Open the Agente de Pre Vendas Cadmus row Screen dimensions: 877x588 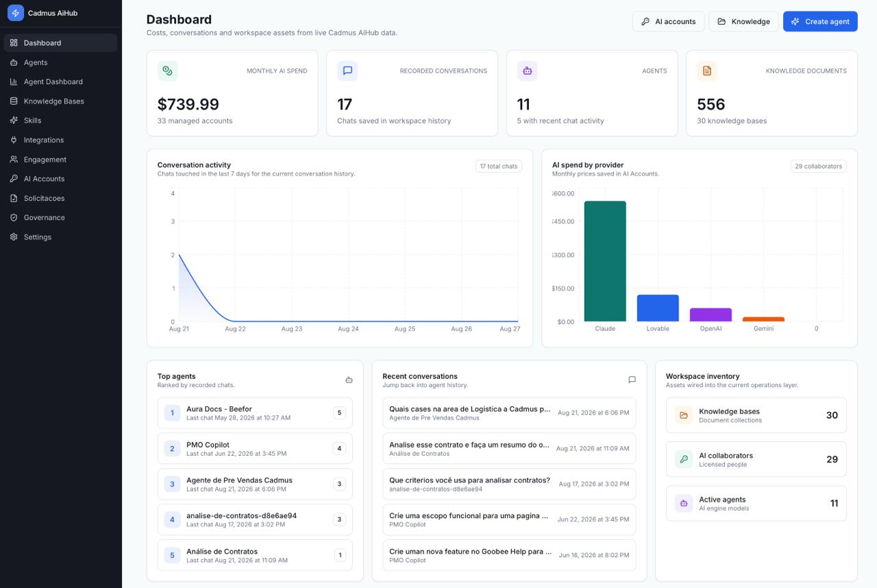click(x=255, y=485)
